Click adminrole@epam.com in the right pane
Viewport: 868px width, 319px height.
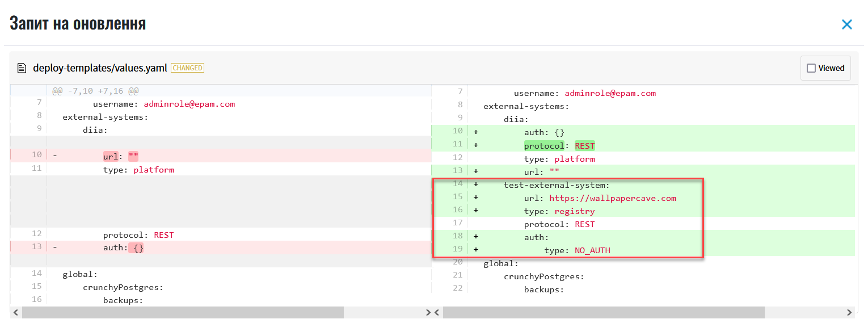tap(610, 93)
